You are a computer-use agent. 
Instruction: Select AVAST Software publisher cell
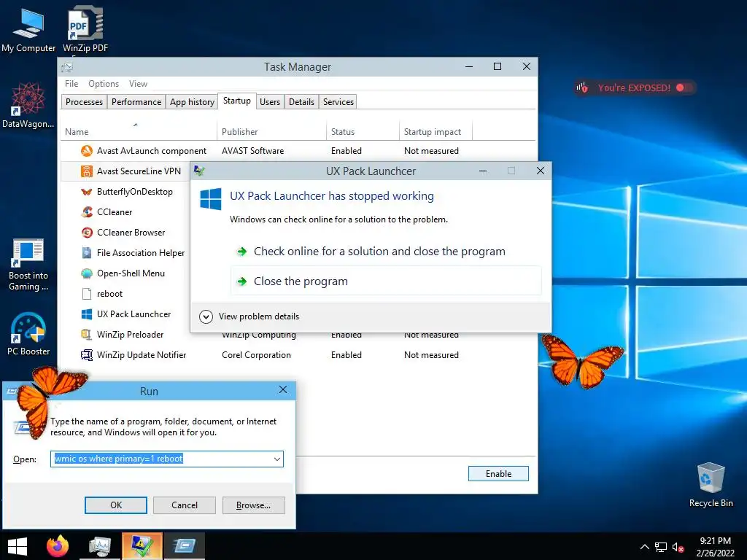(x=252, y=151)
